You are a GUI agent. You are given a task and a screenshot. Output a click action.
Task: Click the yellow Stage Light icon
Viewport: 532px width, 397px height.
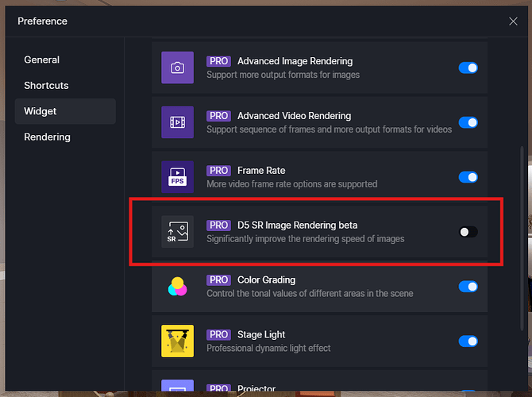177,341
